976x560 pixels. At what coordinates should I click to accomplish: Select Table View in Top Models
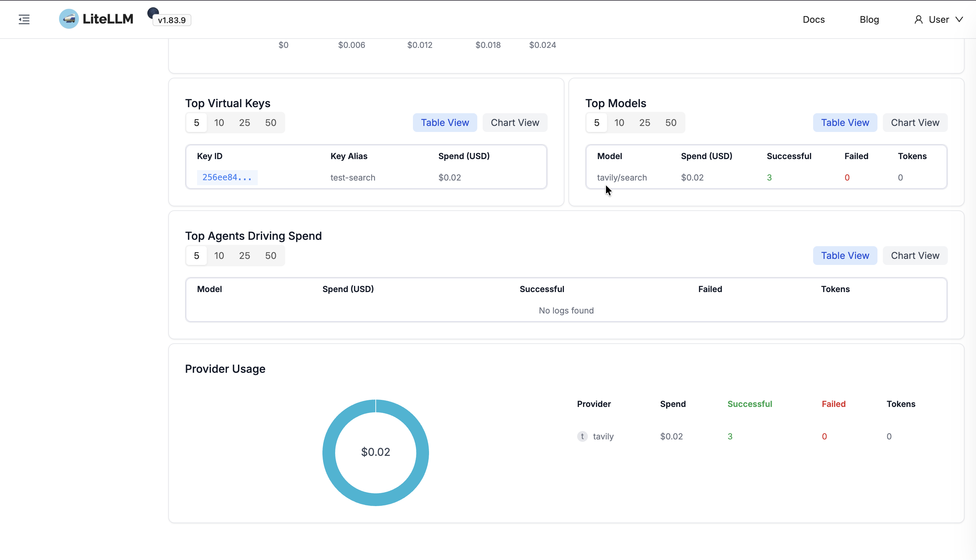(x=845, y=123)
